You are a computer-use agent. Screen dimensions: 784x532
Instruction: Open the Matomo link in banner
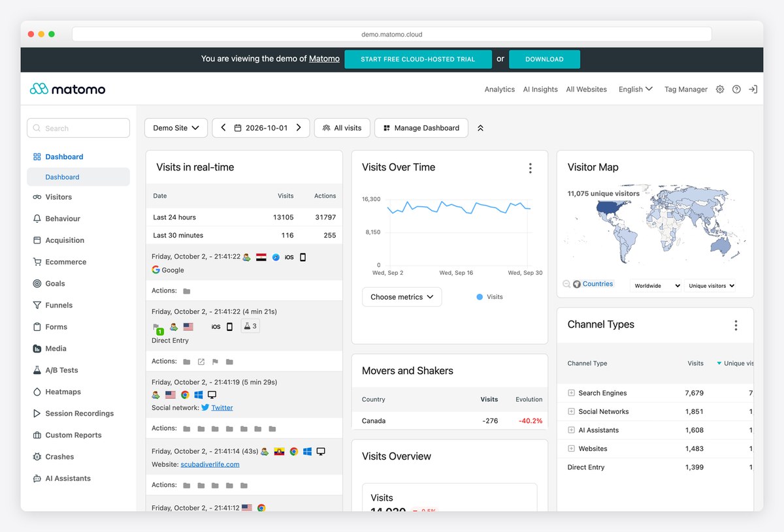point(324,59)
